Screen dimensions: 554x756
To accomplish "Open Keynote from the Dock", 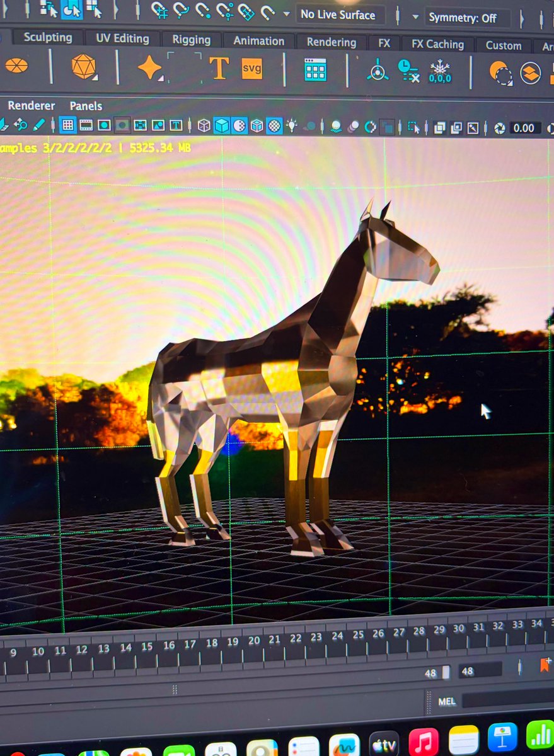I will coord(502,737).
